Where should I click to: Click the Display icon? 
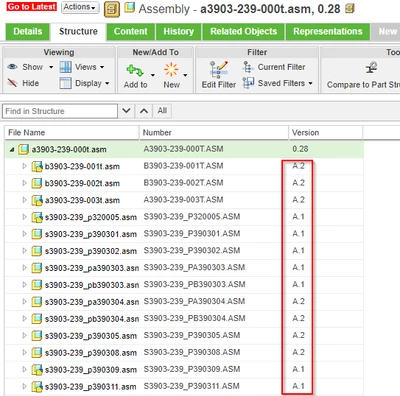(x=65, y=83)
